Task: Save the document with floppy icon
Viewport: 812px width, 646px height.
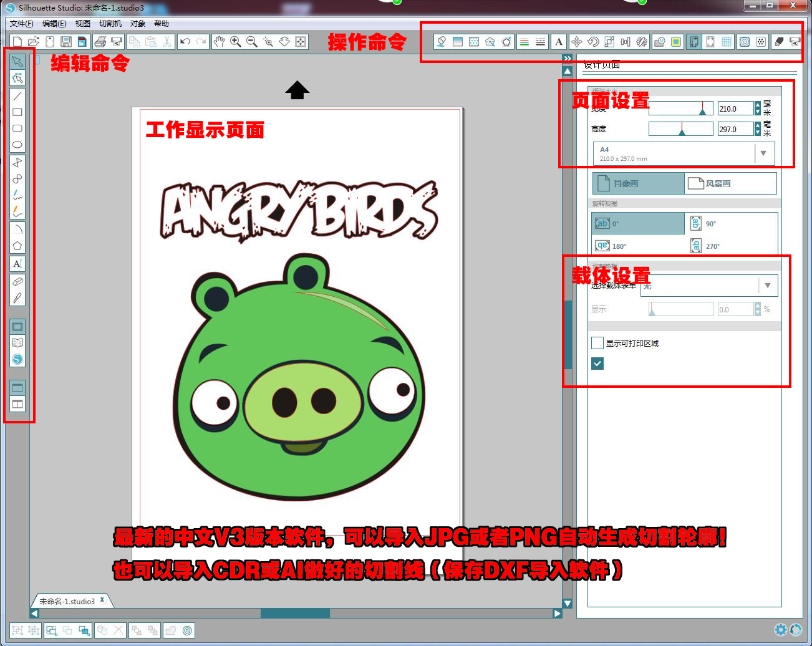Action: click(66, 42)
